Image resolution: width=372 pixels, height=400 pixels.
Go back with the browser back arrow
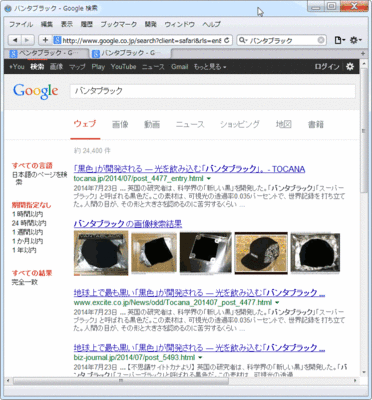pyautogui.click(x=15, y=40)
